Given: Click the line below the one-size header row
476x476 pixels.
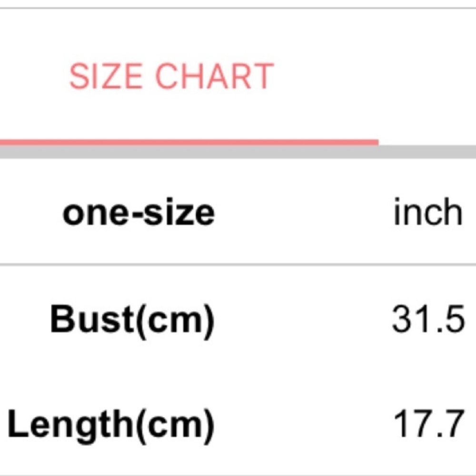Looking at the screenshot, I should pos(238,264).
